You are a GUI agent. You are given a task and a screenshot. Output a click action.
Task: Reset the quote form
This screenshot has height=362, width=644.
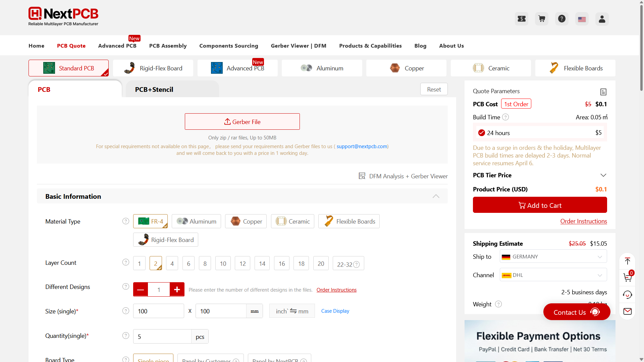[x=434, y=89]
